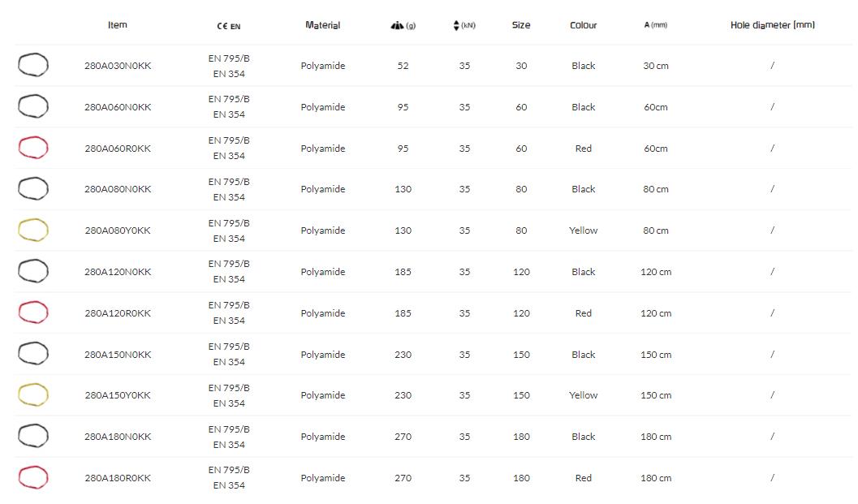Select item code 280A060N0KK
The width and height of the screenshot is (858, 504).
[x=118, y=107]
